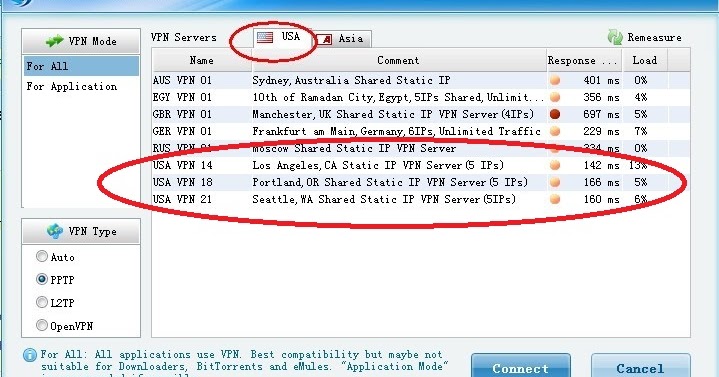Sort by the Response column header
Image resolution: width=719 pixels, height=377 pixels.
point(584,60)
